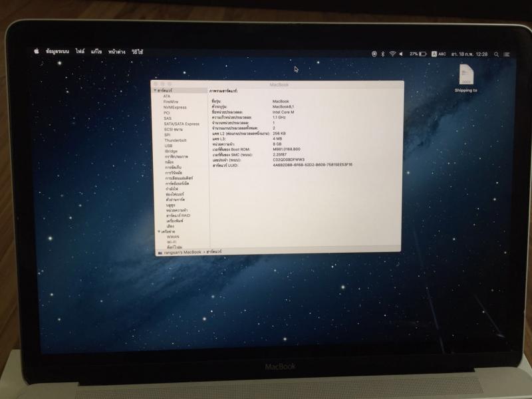Click computer icon beside rangsan's MacBook path

(x=160, y=253)
